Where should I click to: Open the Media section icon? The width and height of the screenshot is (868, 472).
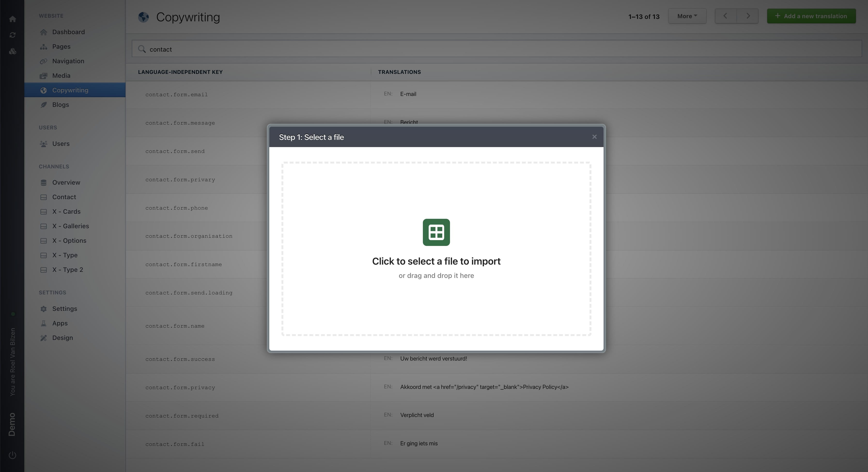pyautogui.click(x=44, y=76)
